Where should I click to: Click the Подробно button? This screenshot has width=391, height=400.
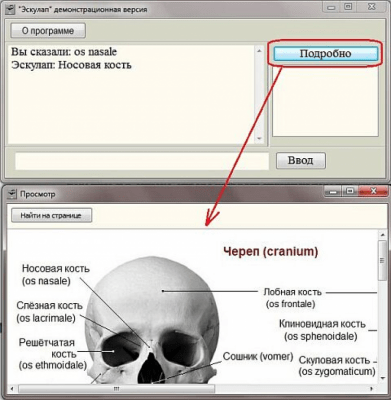pyautogui.click(x=325, y=53)
